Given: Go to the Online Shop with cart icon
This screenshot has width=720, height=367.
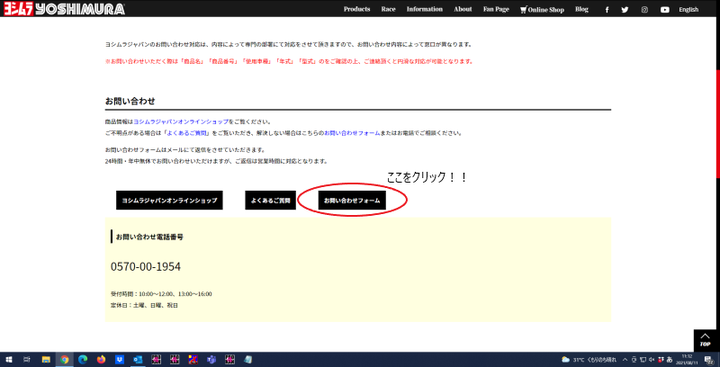Looking at the screenshot, I should coord(542,10).
